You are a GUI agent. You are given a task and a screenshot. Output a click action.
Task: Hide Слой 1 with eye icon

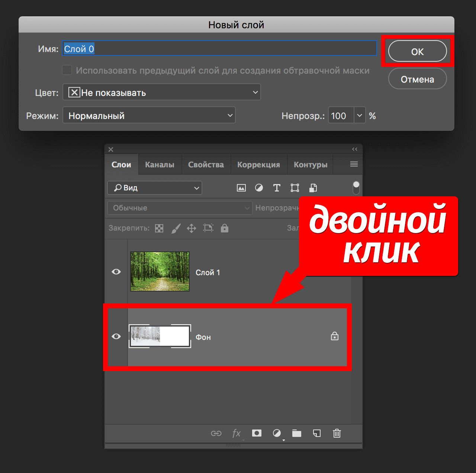point(116,272)
